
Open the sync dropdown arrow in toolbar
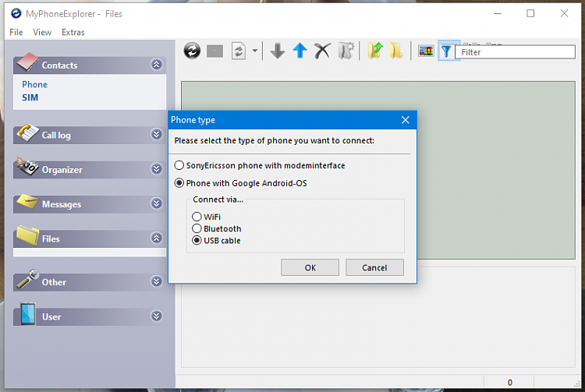(x=255, y=51)
